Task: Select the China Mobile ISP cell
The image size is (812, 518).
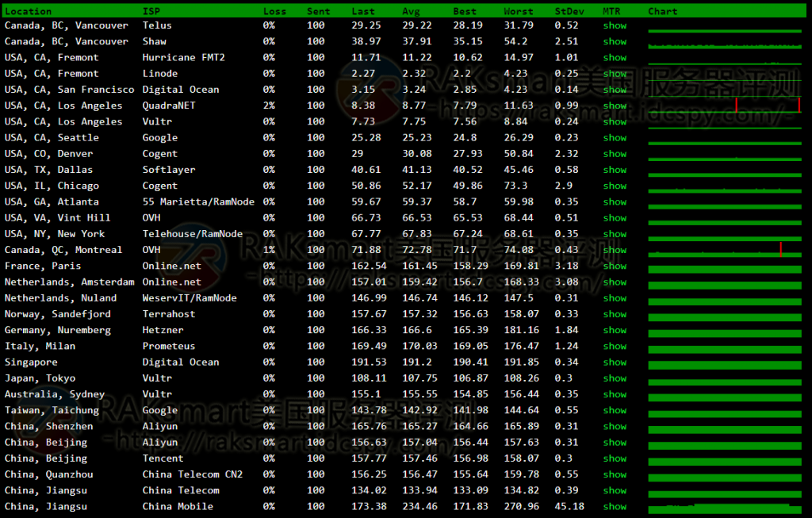Action: 178,507
